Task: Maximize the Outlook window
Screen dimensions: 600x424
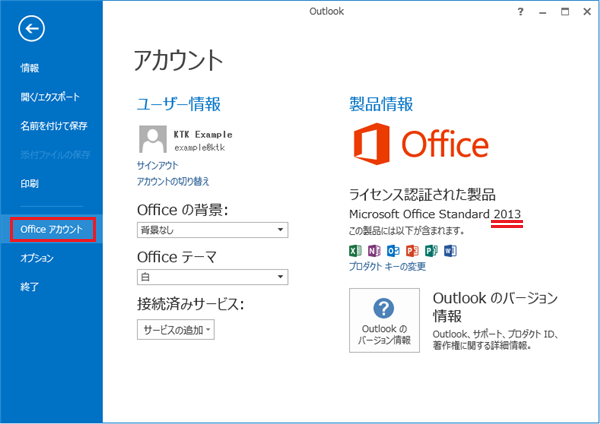Action: coord(565,12)
